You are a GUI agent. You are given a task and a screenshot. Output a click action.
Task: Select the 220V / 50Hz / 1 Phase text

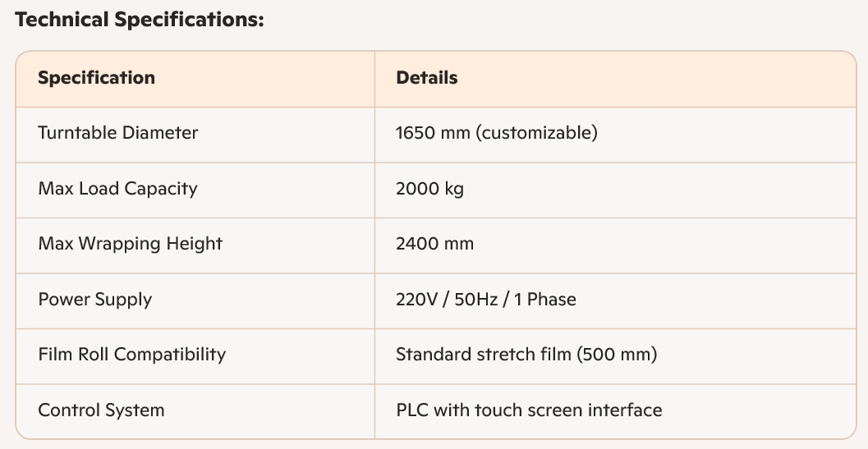(x=485, y=300)
